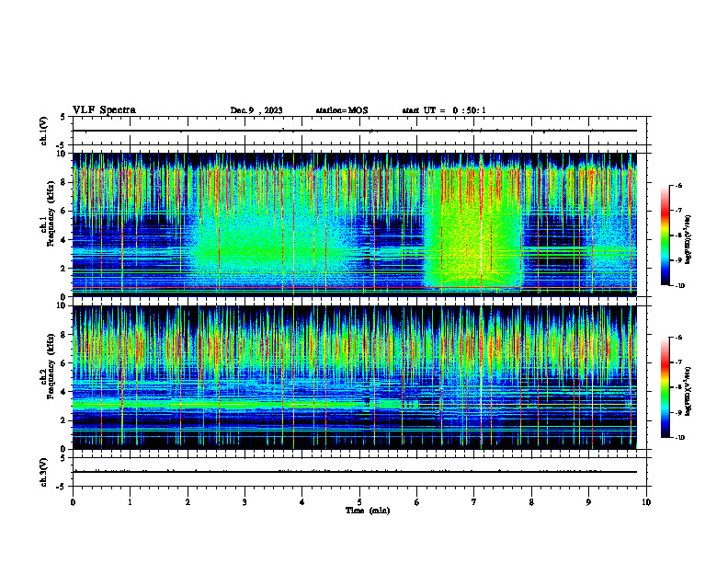This screenshot has width=728, height=563.
Task: Click the "station=MOS" header label
Action: click(x=342, y=110)
